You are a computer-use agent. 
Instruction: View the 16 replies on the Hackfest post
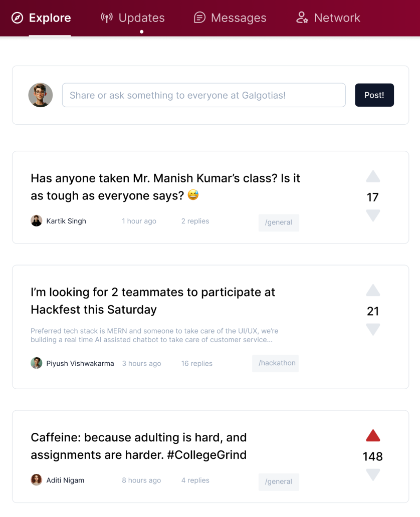coord(196,364)
